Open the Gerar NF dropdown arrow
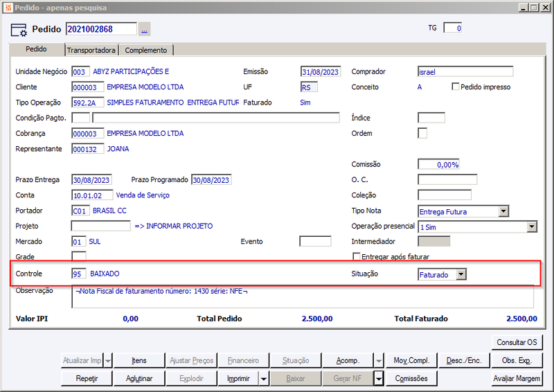This screenshot has width=554, height=392. coord(378,379)
